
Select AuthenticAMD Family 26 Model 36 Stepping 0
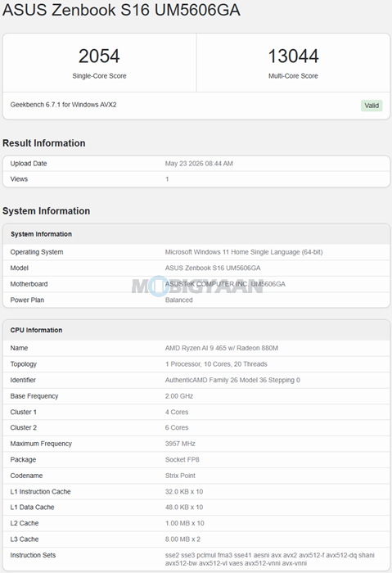pyautogui.click(x=232, y=380)
